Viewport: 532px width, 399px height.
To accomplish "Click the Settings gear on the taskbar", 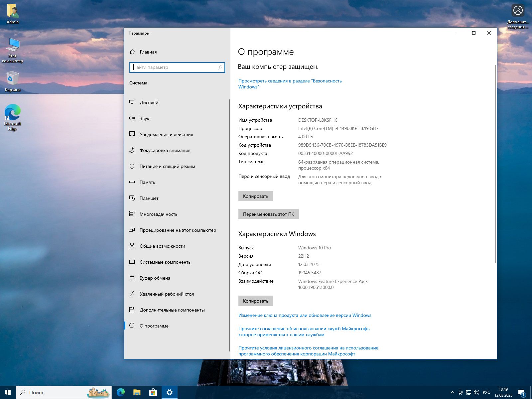I will tap(169, 392).
